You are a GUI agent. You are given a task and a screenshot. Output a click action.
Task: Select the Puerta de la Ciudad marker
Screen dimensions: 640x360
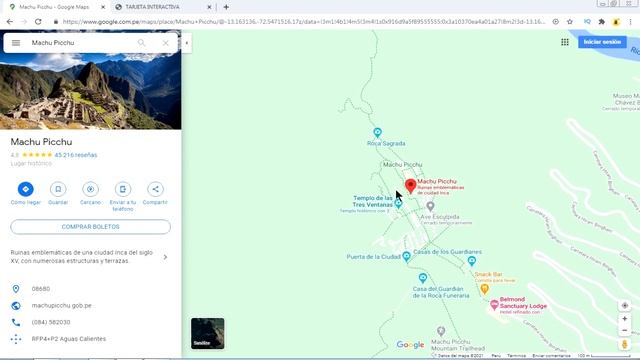tap(406, 257)
